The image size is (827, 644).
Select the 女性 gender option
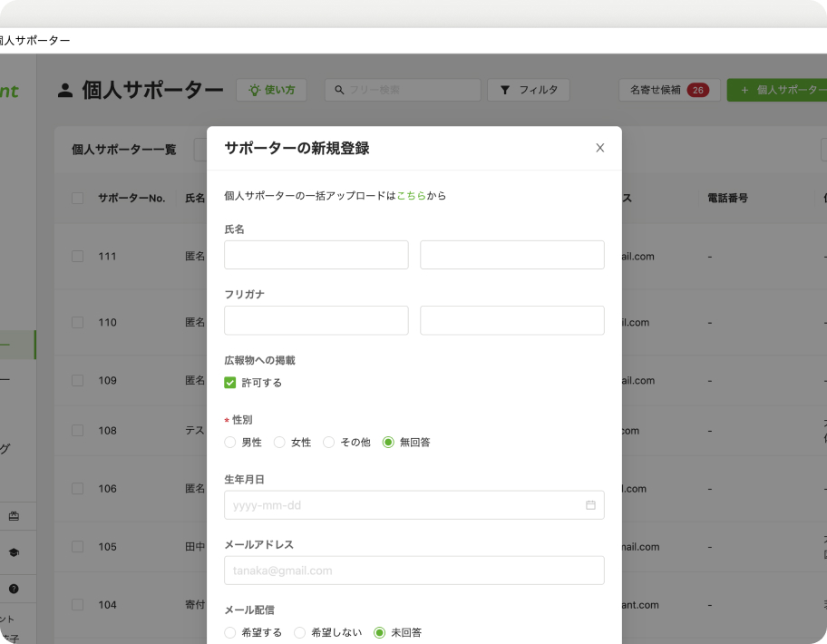279,443
